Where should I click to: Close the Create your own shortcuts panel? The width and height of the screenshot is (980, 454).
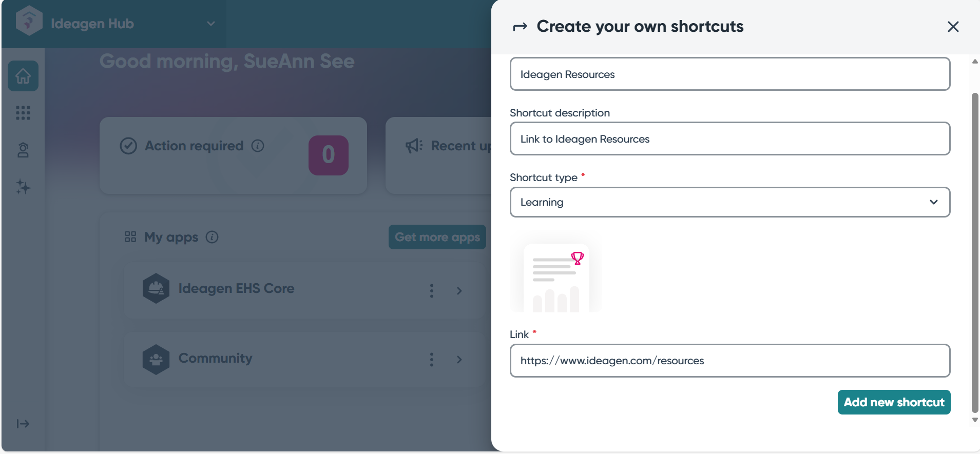(x=953, y=27)
